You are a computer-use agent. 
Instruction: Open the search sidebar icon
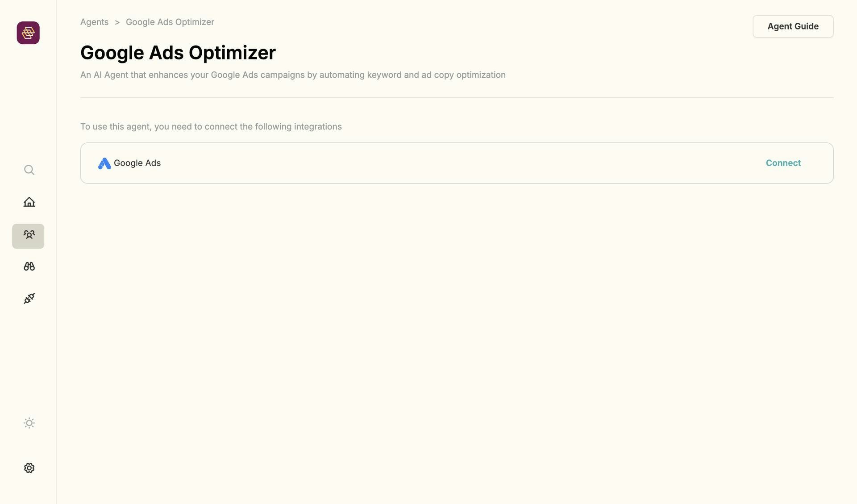29,170
